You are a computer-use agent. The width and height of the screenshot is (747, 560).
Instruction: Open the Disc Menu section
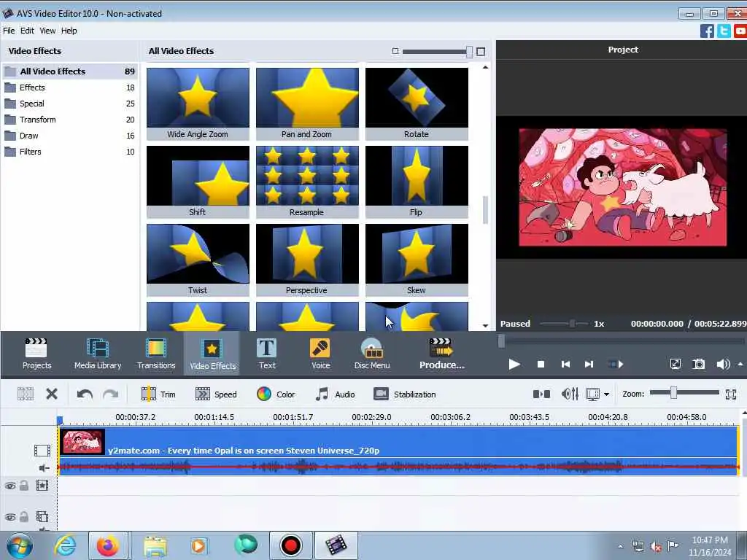[372, 354]
